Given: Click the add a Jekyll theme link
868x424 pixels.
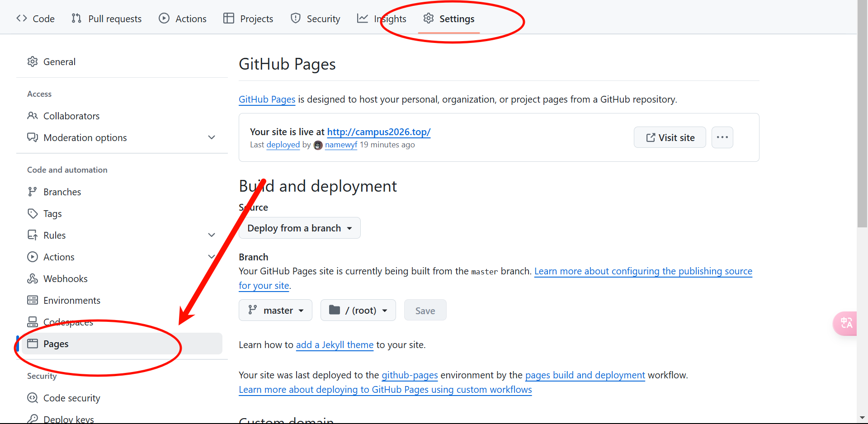Looking at the screenshot, I should tap(335, 345).
